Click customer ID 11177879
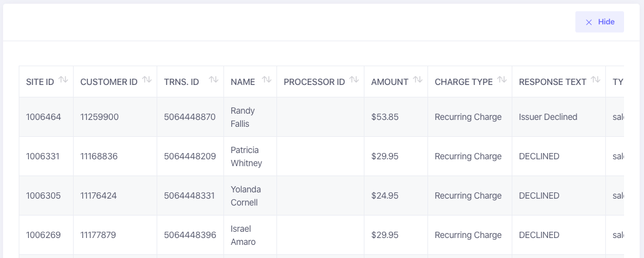The width and height of the screenshot is (644, 258). 98,236
